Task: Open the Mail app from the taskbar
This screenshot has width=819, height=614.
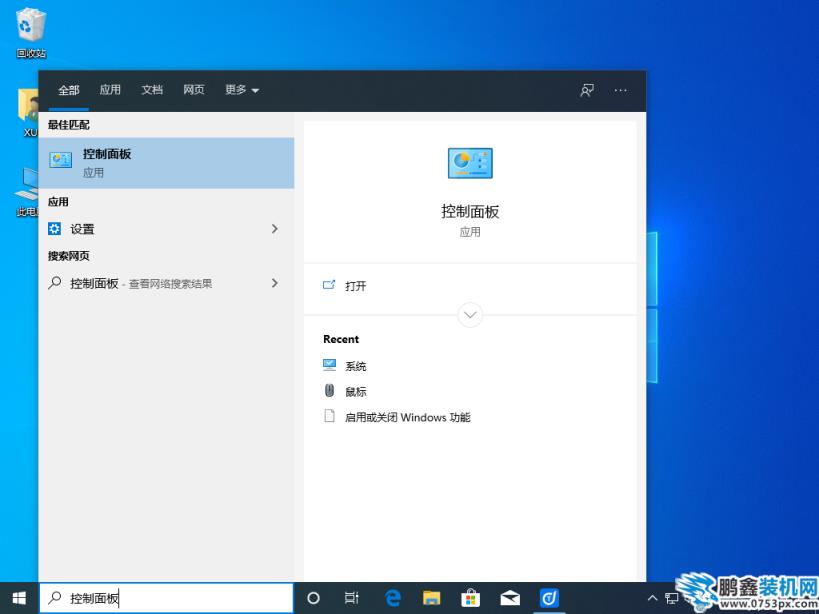Action: tap(510, 598)
